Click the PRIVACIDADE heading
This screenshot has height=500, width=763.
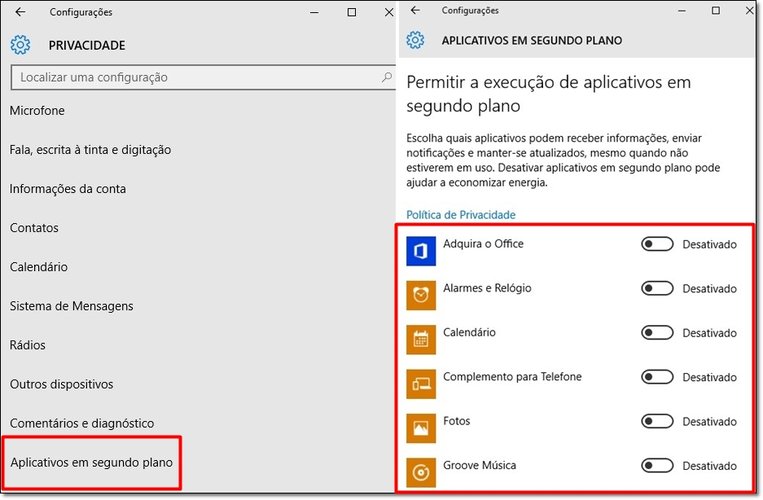[x=87, y=45]
